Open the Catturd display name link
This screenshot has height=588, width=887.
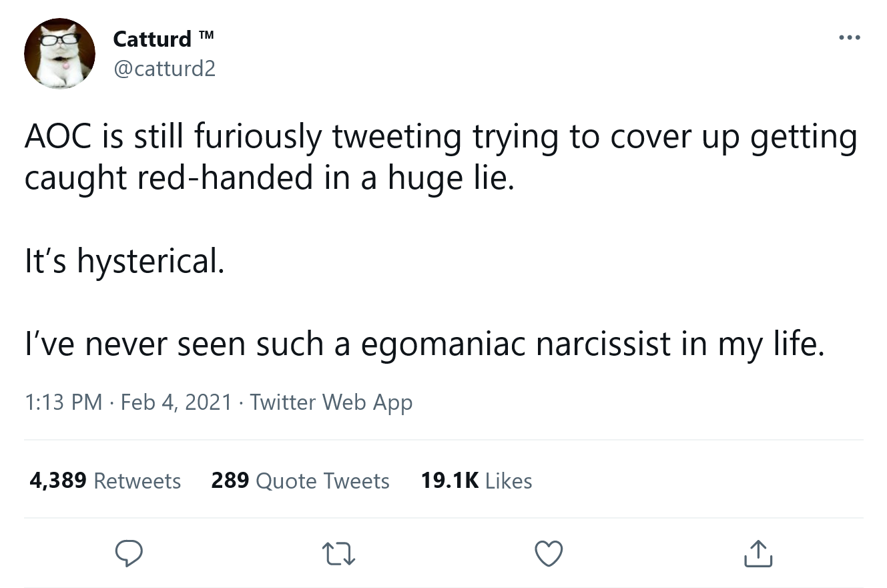pos(152,39)
